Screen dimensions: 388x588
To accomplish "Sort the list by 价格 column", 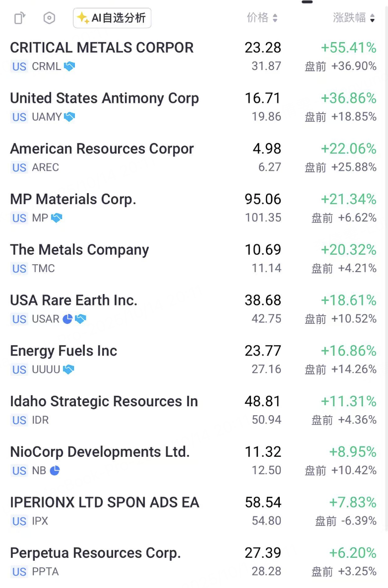I will click(x=262, y=18).
